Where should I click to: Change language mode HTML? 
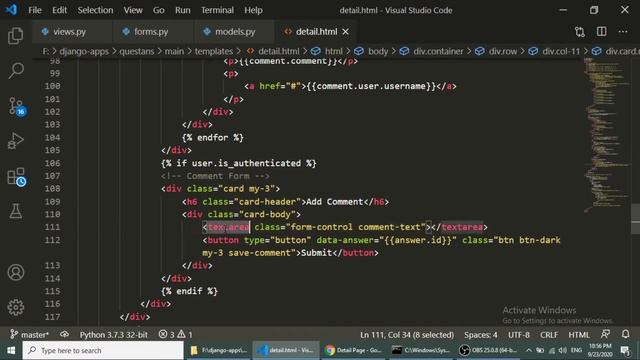point(579,335)
